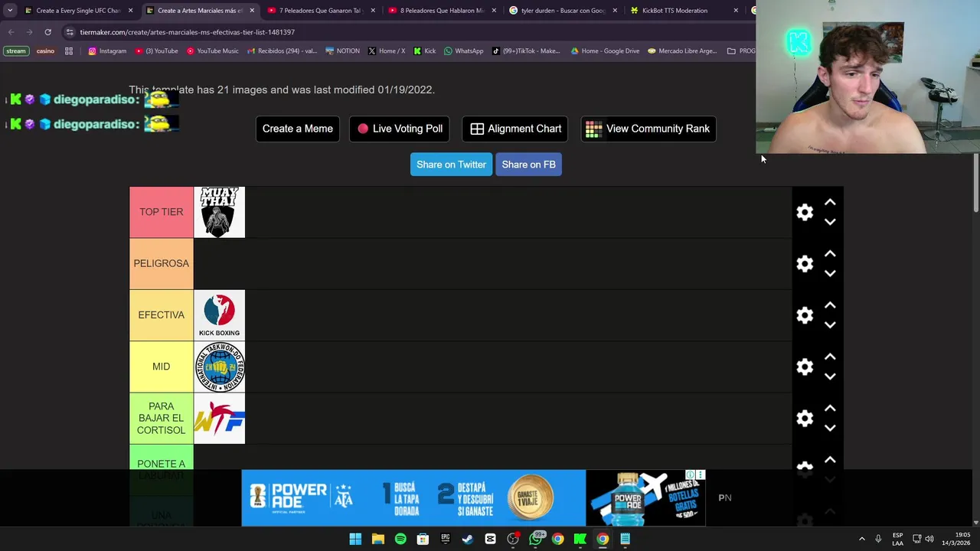Open WhatsApp from the taskbar
The height and width of the screenshot is (551, 980).
click(x=535, y=539)
